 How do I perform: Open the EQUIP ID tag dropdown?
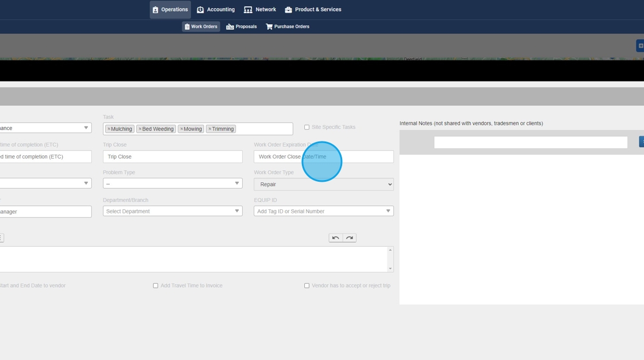pos(324,211)
